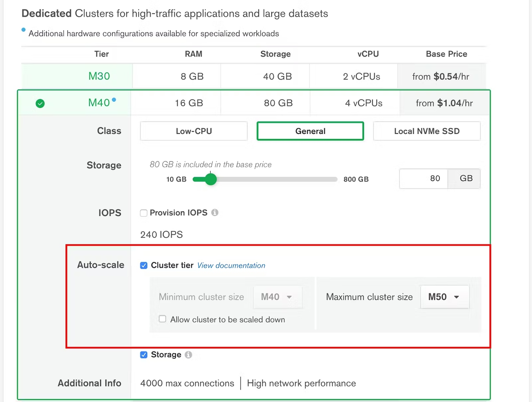532x402 pixels.
Task: Select the Local NVMe SSD class
Action: tap(426, 131)
